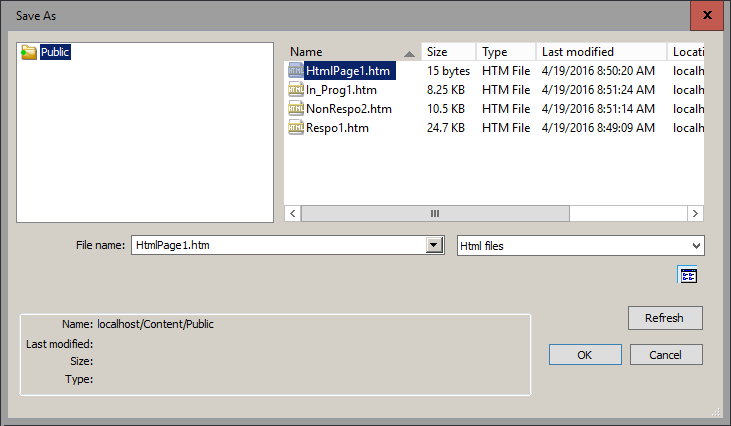Viewport: 731px width, 426px height.
Task: Click the 4/19/2016 8:50:20 AM date cell
Action: tap(598, 71)
